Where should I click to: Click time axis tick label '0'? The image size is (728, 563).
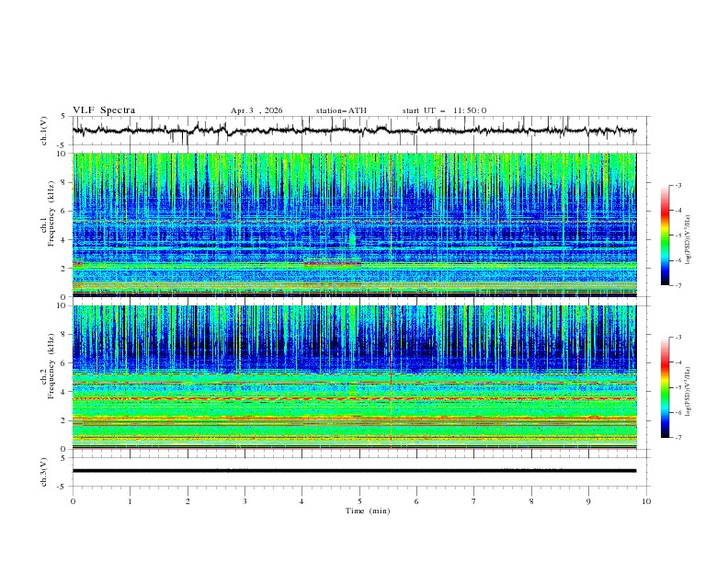pyautogui.click(x=73, y=501)
